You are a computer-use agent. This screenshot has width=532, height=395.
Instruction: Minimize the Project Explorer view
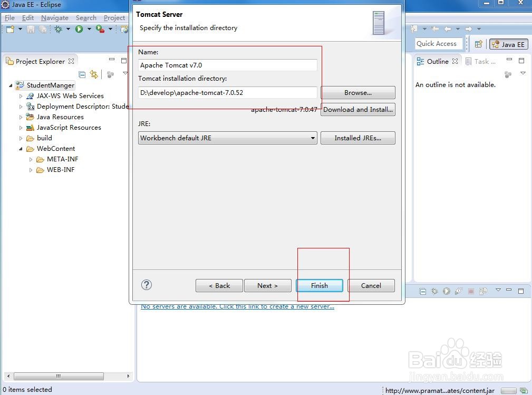[x=112, y=60]
